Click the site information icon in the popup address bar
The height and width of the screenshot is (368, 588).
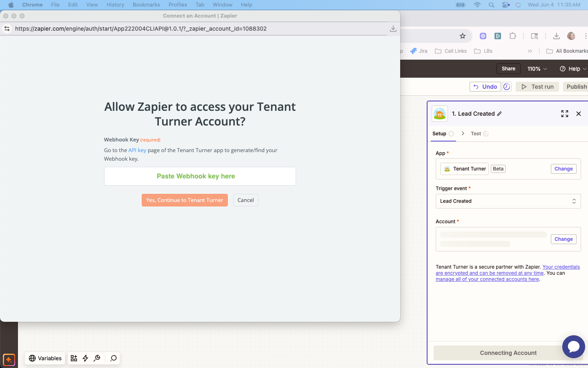7,29
